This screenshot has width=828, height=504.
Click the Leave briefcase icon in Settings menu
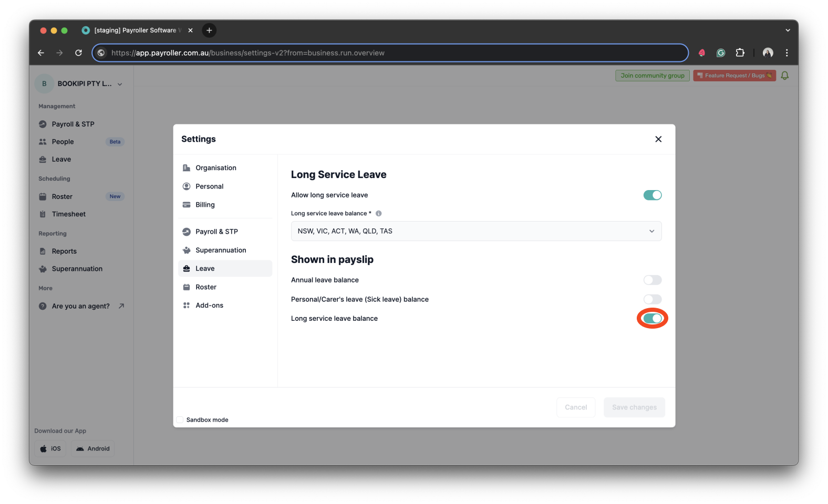coord(187,268)
